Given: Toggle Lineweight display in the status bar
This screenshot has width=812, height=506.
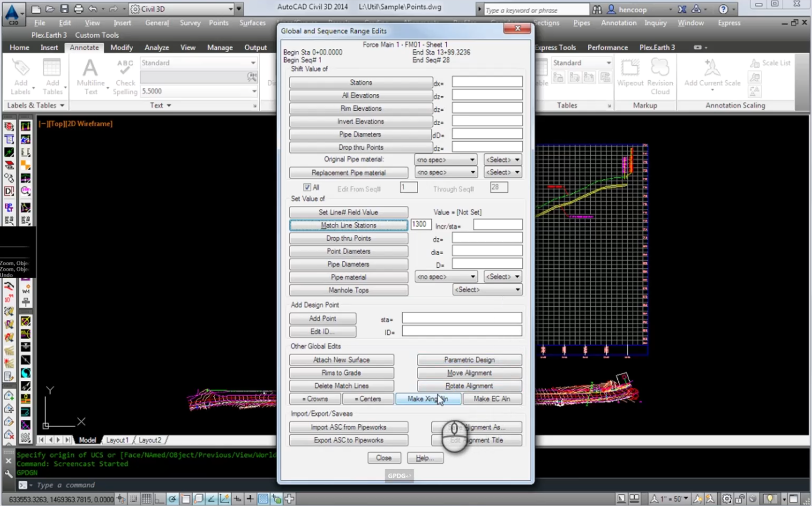Looking at the screenshot, I should pos(250,499).
